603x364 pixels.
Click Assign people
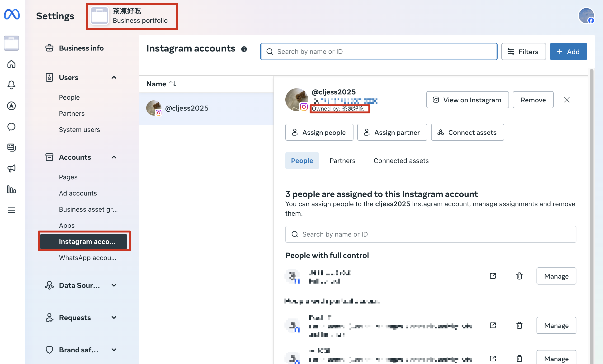[x=319, y=132]
